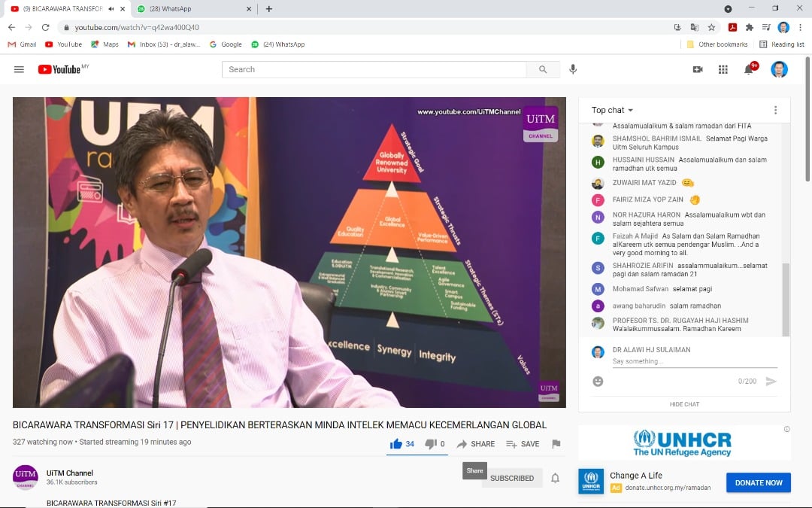Click the SHARE arrow button
Image resolution: width=812 pixels, height=508 pixels.
[475, 444]
